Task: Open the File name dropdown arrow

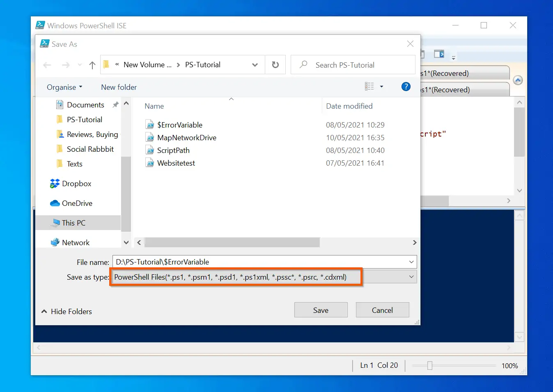Action: [411, 262]
